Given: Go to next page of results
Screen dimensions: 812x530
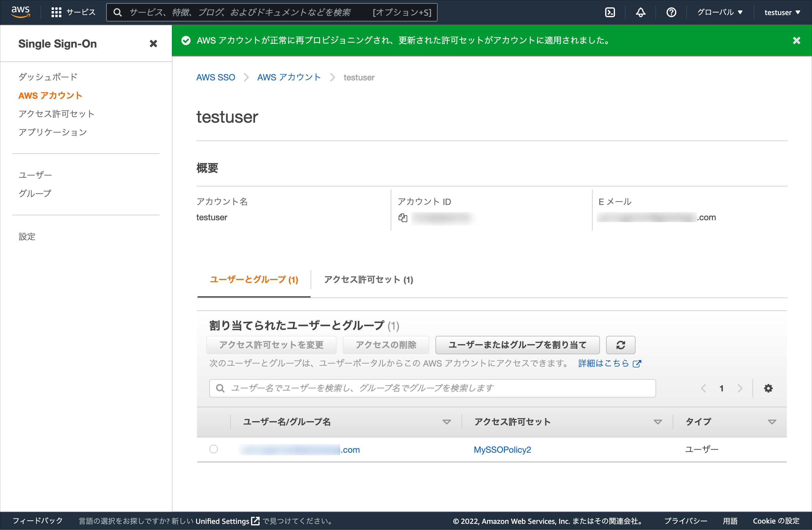Looking at the screenshot, I should (740, 388).
